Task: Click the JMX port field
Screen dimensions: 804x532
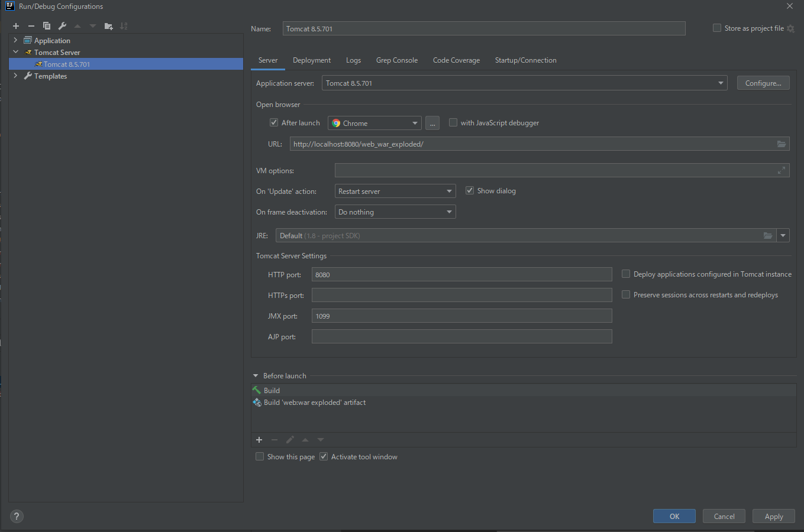Action: (462, 316)
